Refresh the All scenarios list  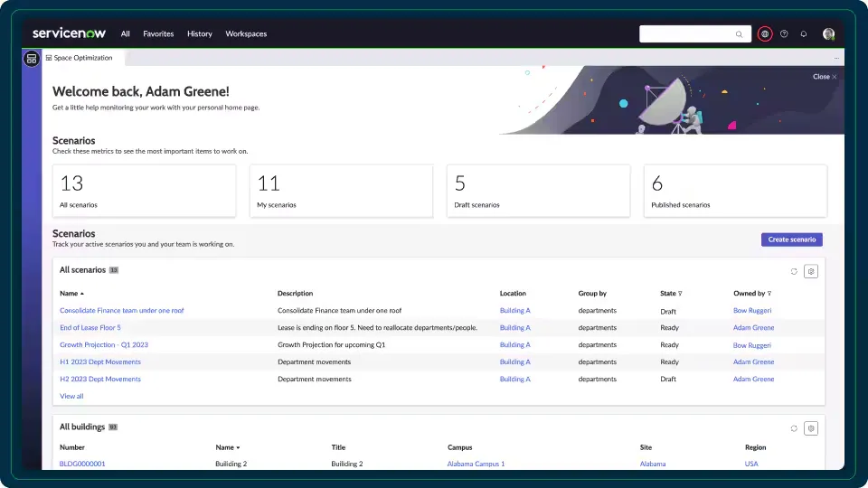coord(794,271)
